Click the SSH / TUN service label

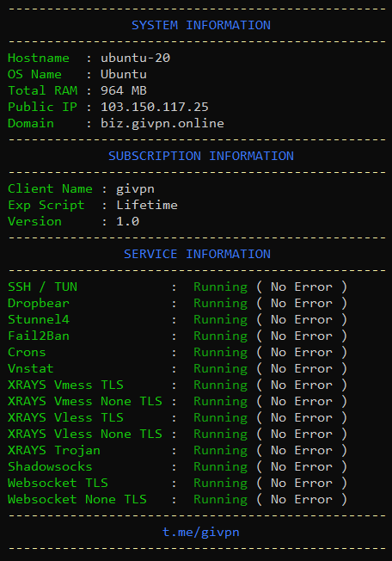coord(42,287)
